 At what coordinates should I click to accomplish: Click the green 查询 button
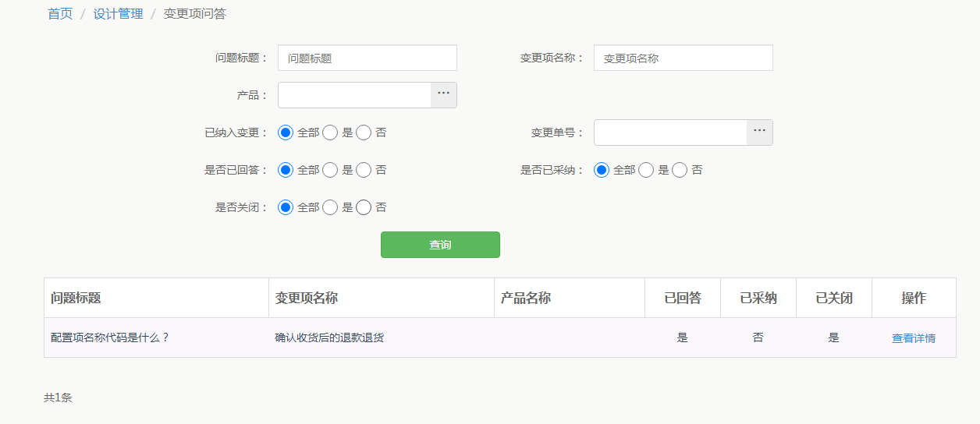440,245
